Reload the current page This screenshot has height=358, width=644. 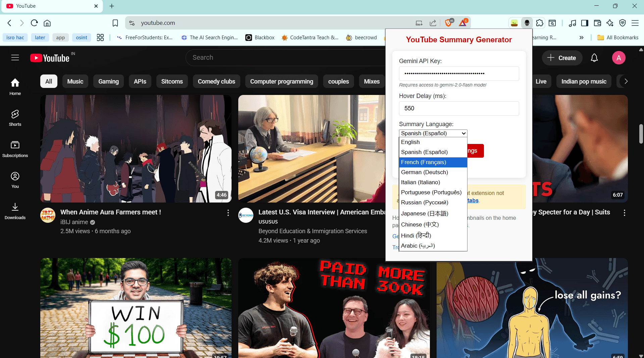34,23
